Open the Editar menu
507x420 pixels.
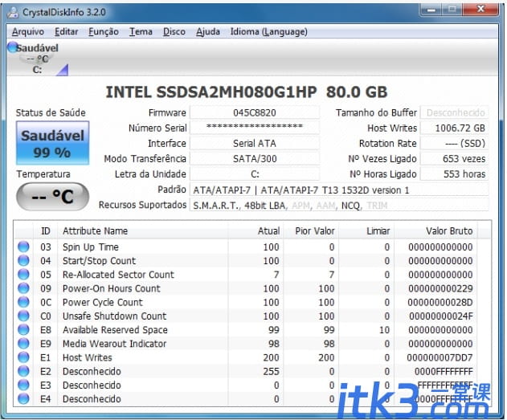pyautogui.click(x=66, y=31)
